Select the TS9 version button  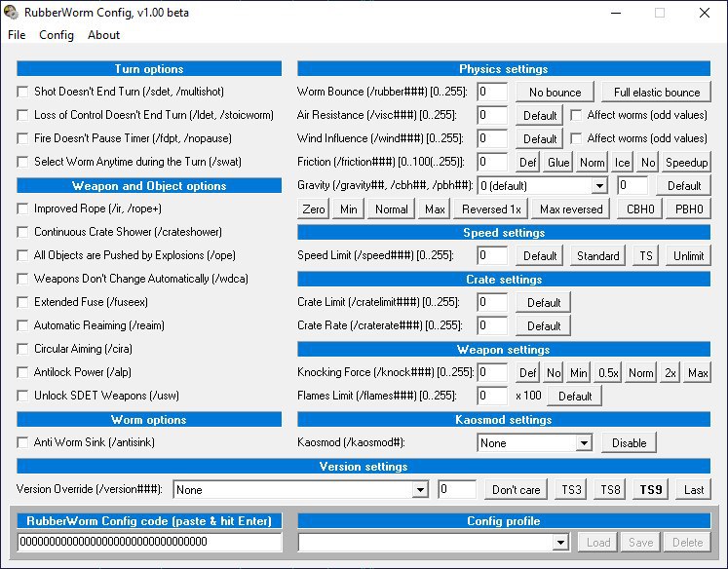click(x=650, y=490)
